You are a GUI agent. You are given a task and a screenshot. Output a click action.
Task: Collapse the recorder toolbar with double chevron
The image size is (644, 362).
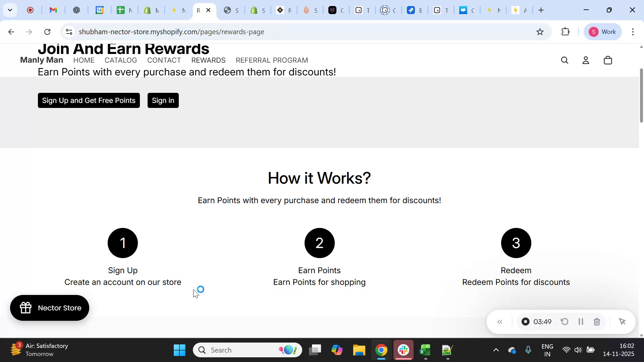click(x=500, y=321)
